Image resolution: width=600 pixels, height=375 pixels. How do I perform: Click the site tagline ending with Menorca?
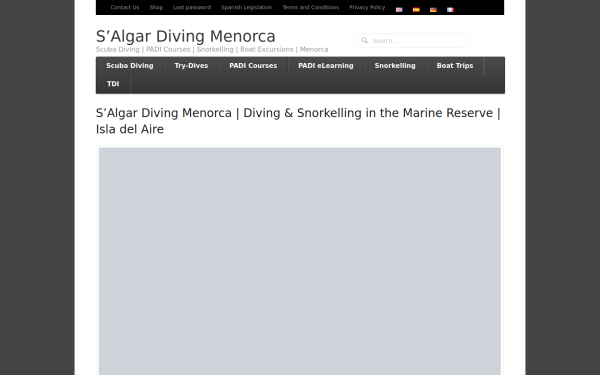tap(212, 49)
